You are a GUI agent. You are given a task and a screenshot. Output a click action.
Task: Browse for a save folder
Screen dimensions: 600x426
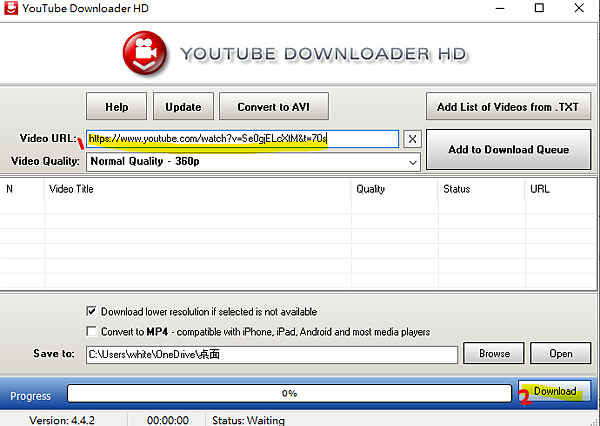[x=494, y=353]
